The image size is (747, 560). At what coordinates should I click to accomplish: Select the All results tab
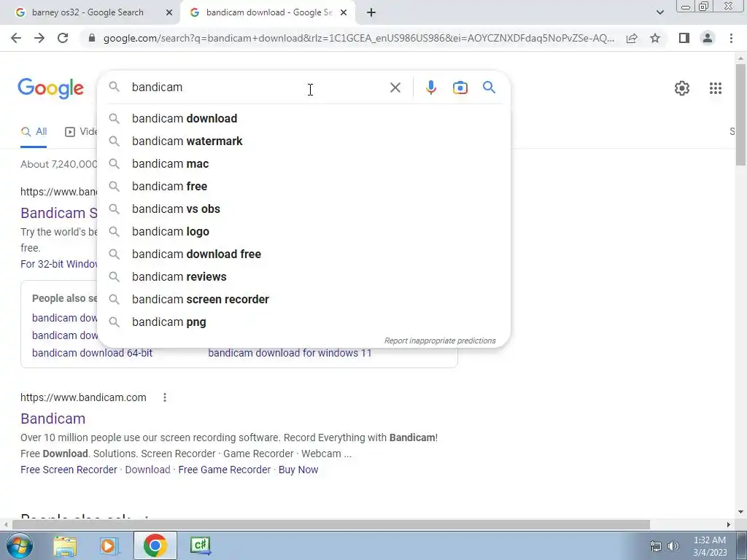click(x=34, y=131)
